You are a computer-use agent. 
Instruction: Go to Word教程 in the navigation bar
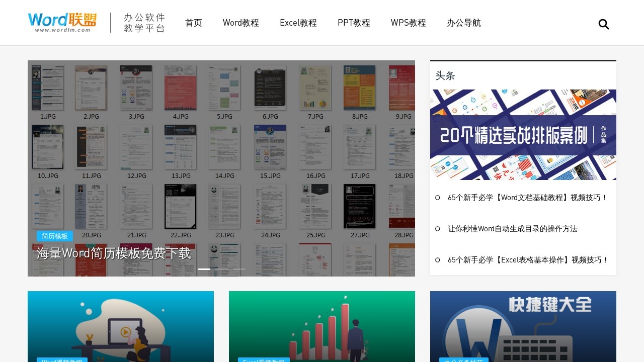pyautogui.click(x=241, y=23)
